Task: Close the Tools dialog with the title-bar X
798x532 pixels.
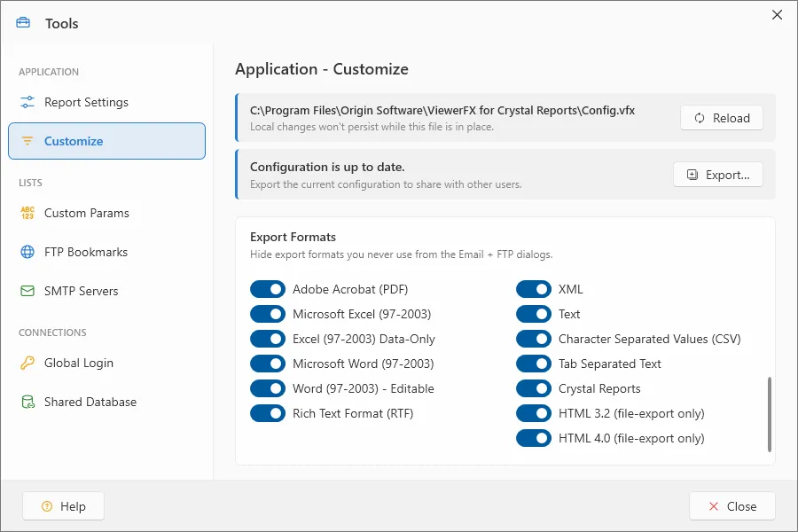Action: pyautogui.click(x=777, y=15)
